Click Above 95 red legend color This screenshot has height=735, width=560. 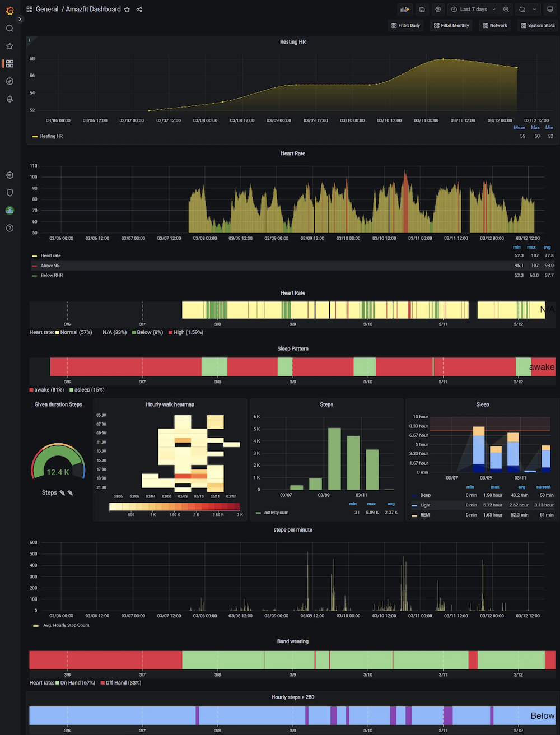click(35, 266)
